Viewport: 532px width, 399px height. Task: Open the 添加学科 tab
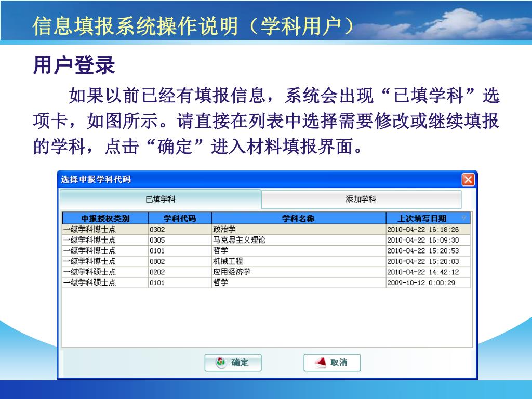click(361, 199)
